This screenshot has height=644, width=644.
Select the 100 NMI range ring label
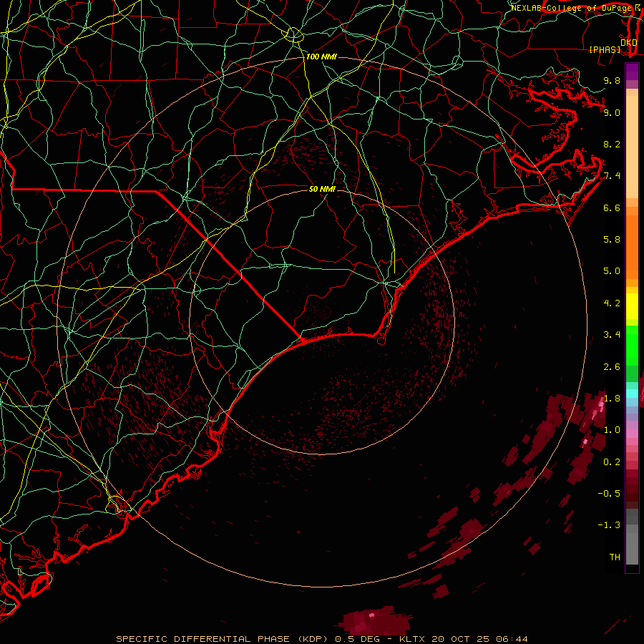pyautogui.click(x=321, y=57)
